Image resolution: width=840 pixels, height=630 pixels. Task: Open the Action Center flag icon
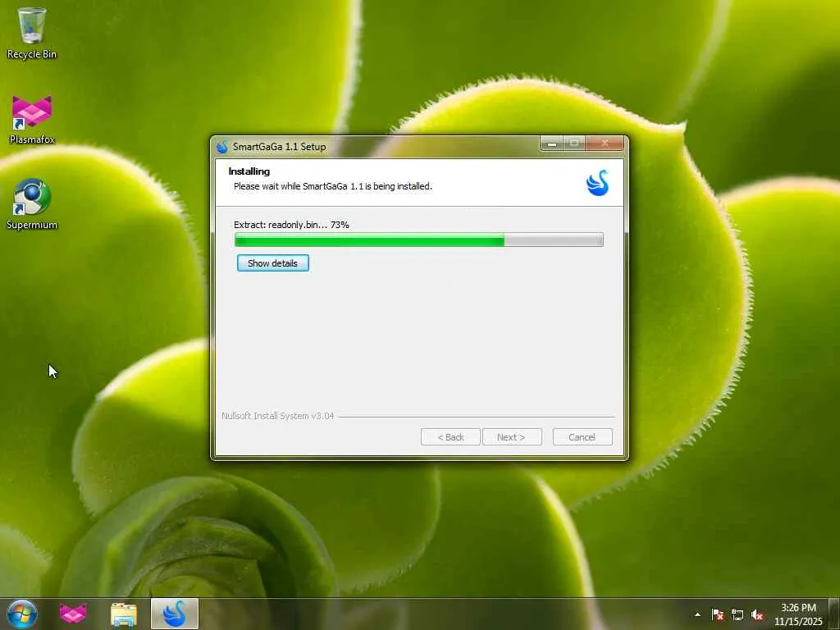tap(718, 614)
